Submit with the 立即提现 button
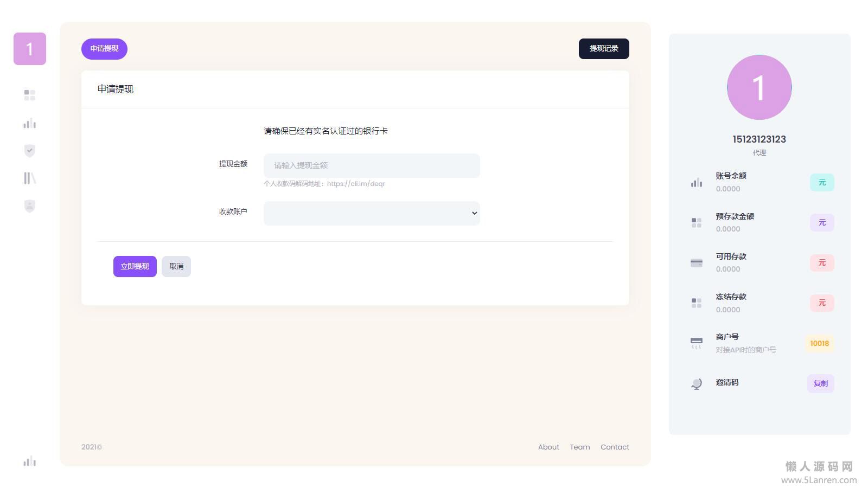This screenshot has height=488, width=868. pyautogui.click(x=135, y=266)
